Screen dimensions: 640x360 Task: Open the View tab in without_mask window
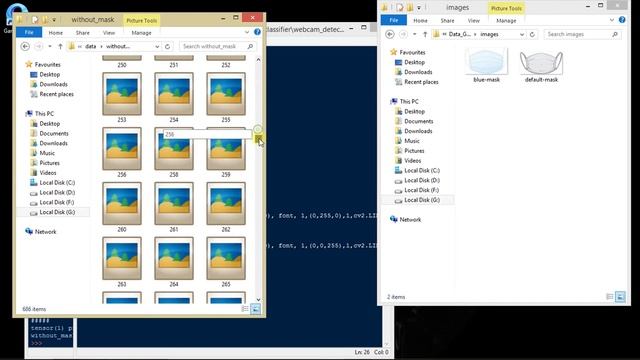(x=109, y=33)
